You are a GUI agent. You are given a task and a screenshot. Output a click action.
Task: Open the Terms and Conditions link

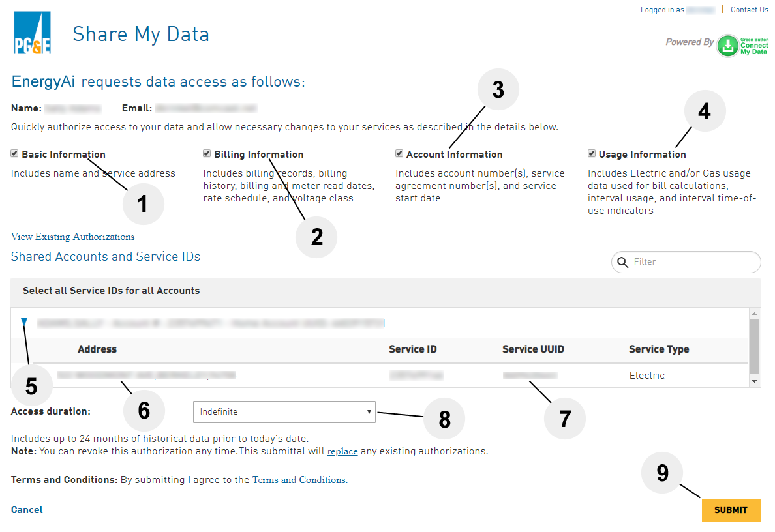point(300,480)
